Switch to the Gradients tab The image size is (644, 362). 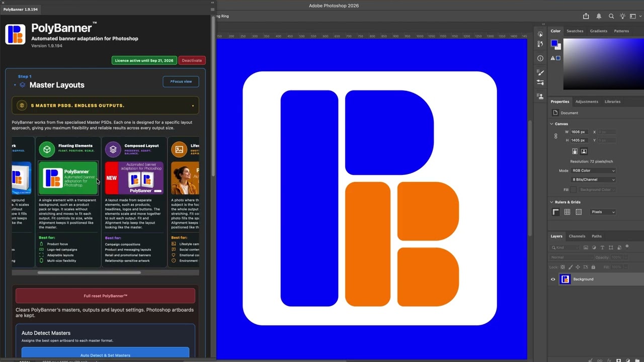tap(599, 31)
